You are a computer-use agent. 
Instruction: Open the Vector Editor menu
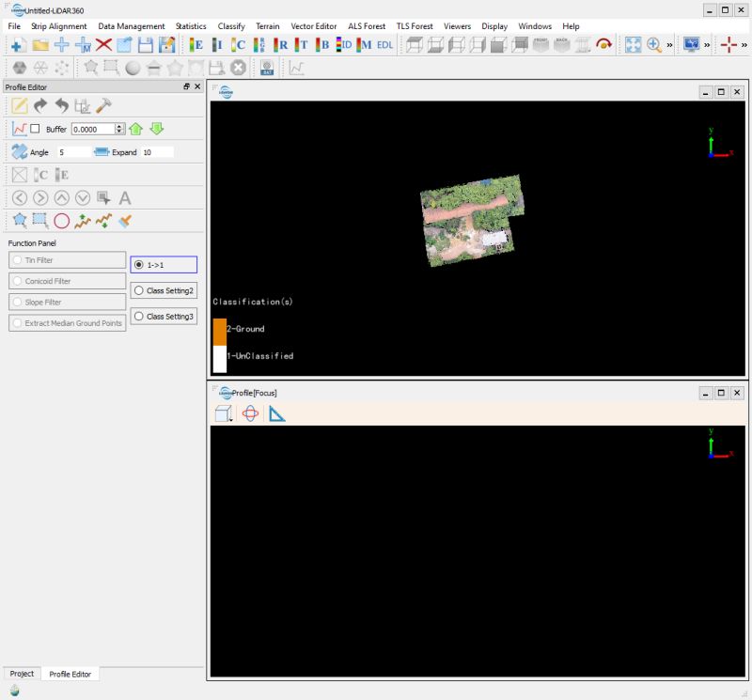314,26
